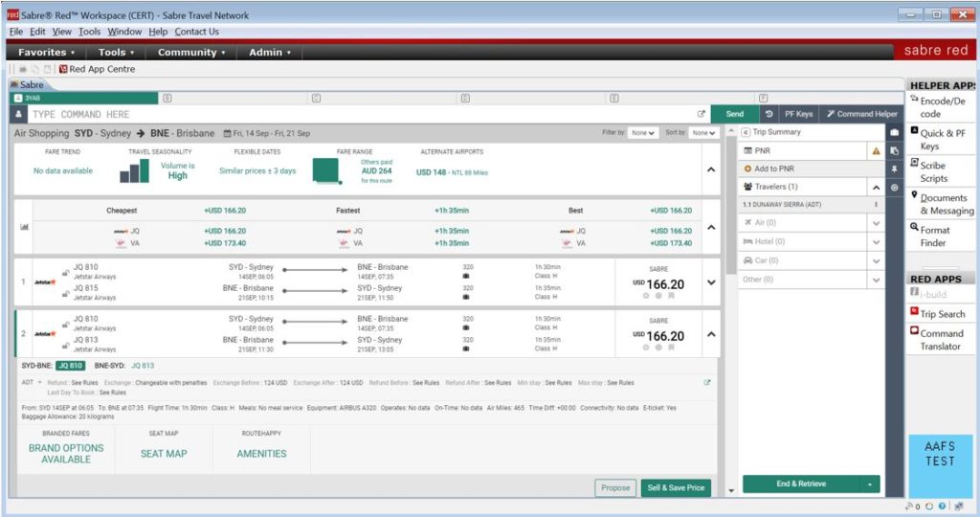Image resolution: width=980 pixels, height=517 pixels.
Task: Click the Propose button
Action: click(615, 488)
